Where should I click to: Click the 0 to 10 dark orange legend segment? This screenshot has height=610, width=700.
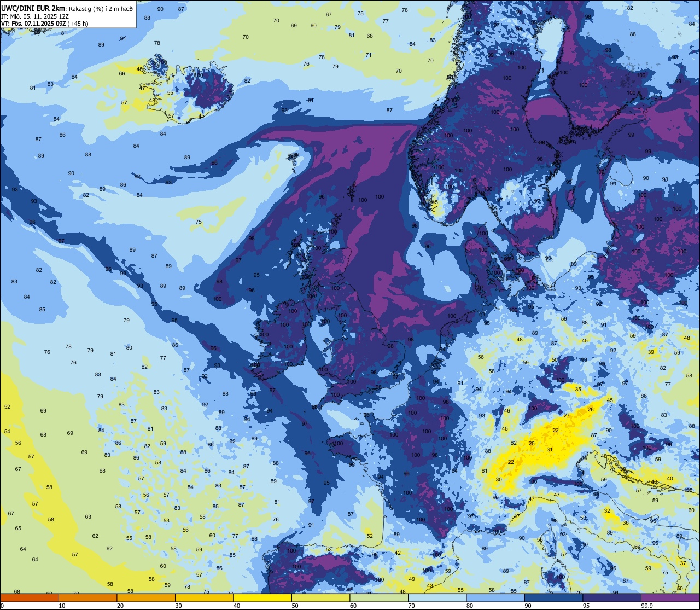coord(30,597)
